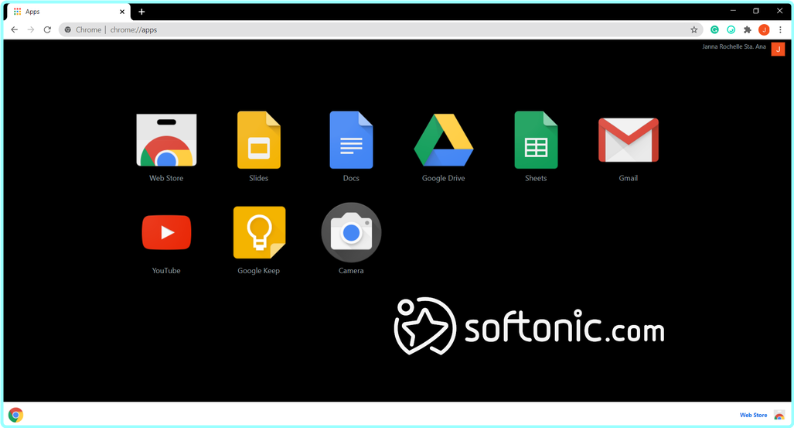Viewport: 794px width, 428px height.
Task: Launch the Slides app
Action: click(259, 140)
